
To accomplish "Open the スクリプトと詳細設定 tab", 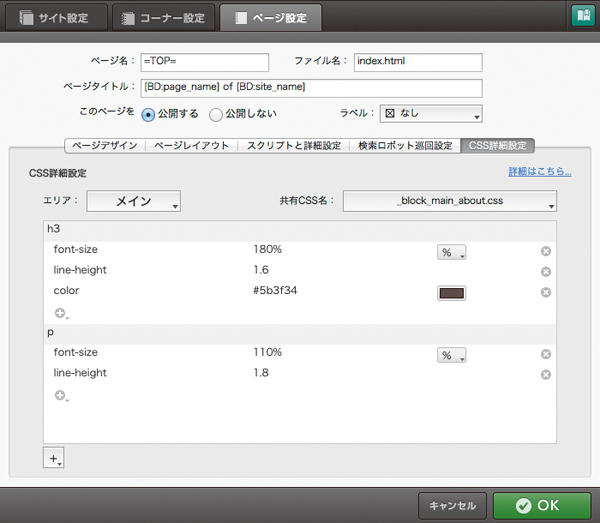I will 292,146.
